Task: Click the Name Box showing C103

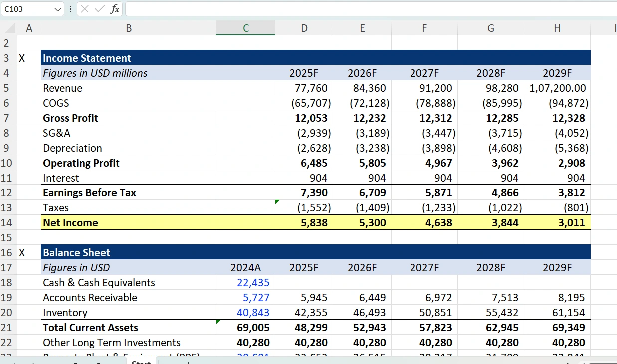Action: (x=27, y=9)
